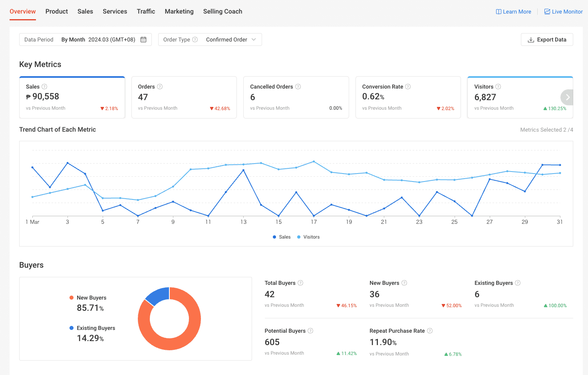Click the info icon beside Repeat Purchase Rate
The image size is (588, 375).
point(430,331)
